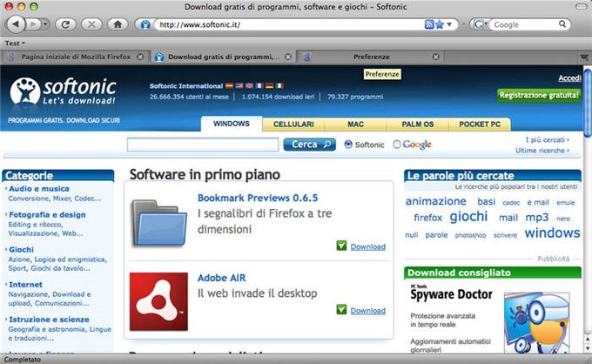The image size is (592, 364).
Task: Download Adobe AIR via Download link
Action: 368,311
